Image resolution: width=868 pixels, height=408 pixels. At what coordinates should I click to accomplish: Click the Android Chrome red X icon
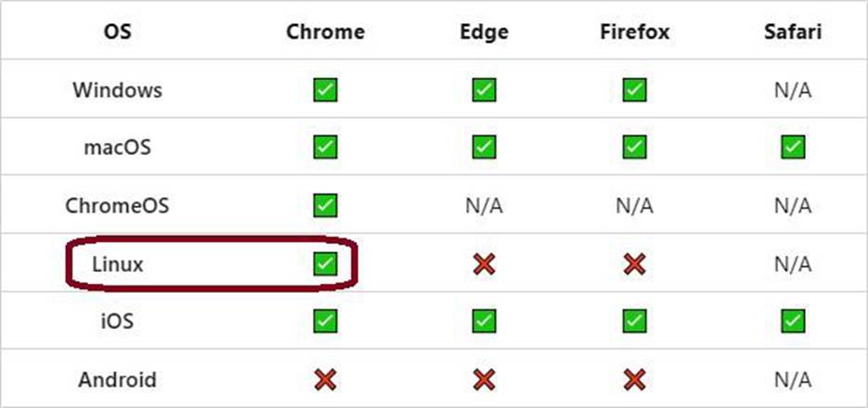pyautogui.click(x=325, y=379)
